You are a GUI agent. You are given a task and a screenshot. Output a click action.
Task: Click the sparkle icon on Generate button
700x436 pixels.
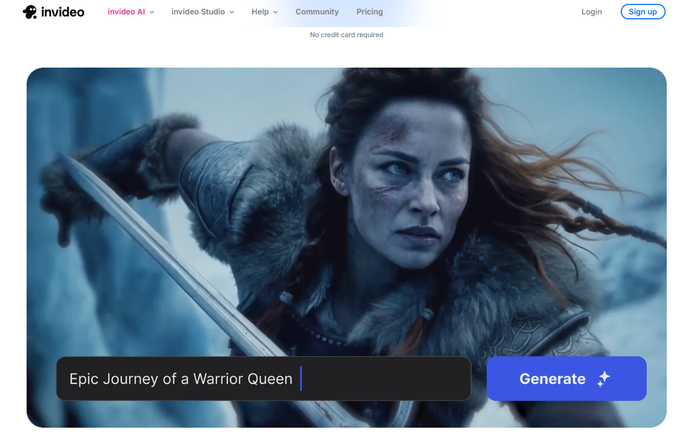click(x=603, y=379)
